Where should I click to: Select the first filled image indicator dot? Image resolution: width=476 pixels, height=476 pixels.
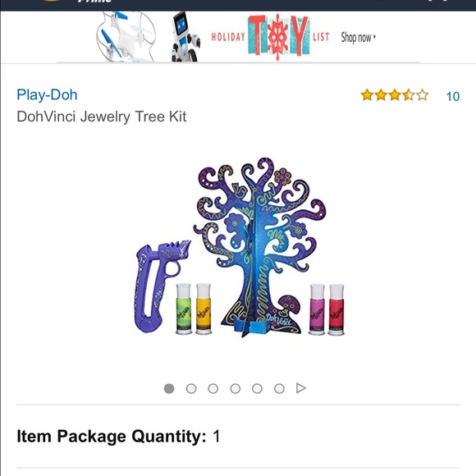169,388
